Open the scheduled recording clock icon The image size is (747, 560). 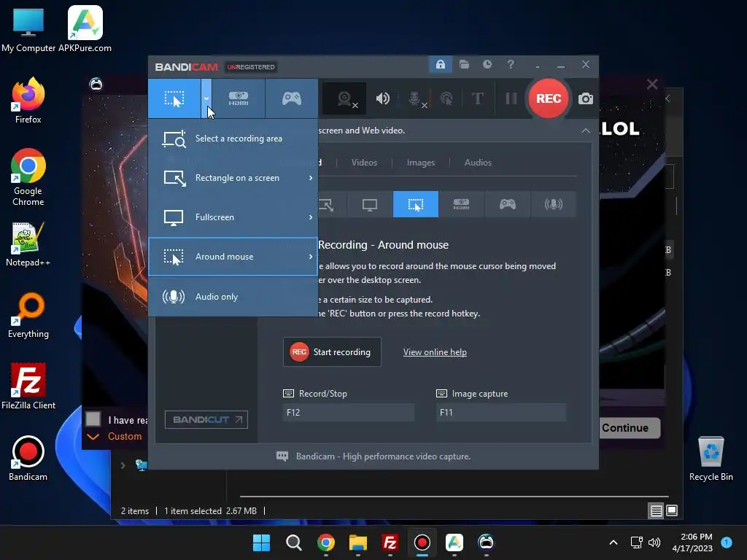coord(487,64)
